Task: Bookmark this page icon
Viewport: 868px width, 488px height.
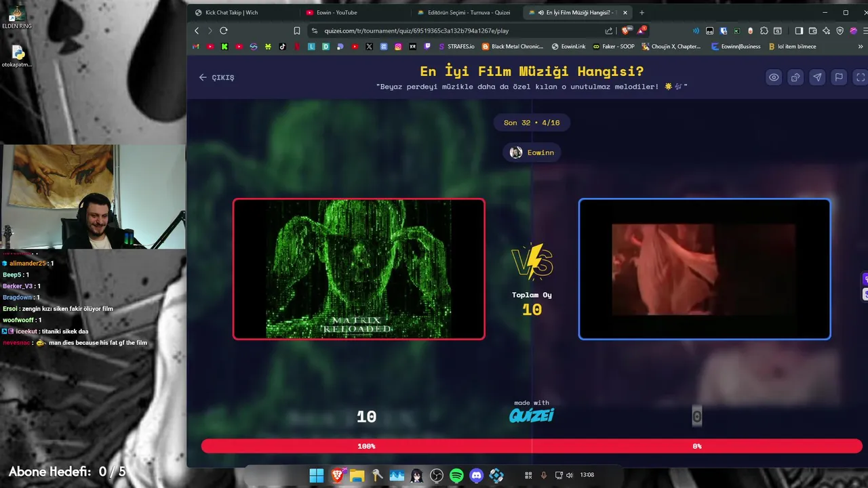Action: 297,30
